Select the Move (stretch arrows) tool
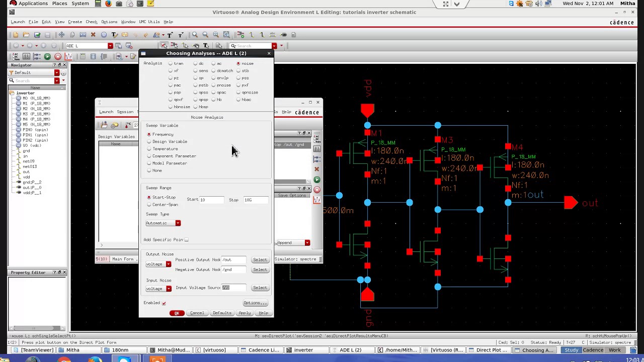 (61, 35)
